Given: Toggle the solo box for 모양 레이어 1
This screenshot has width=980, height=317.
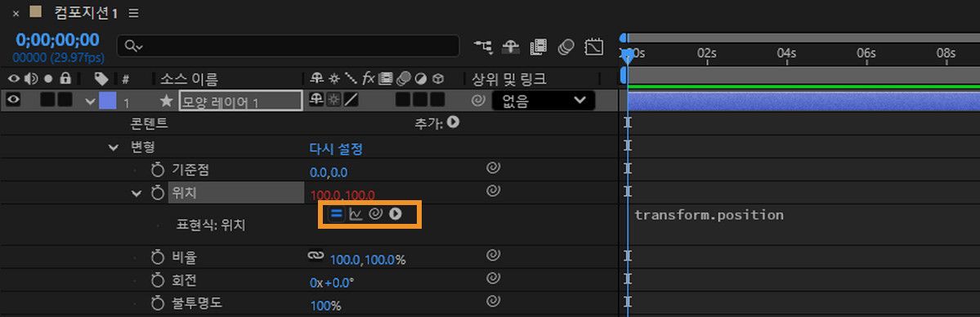Looking at the screenshot, I should pos(47,100).
